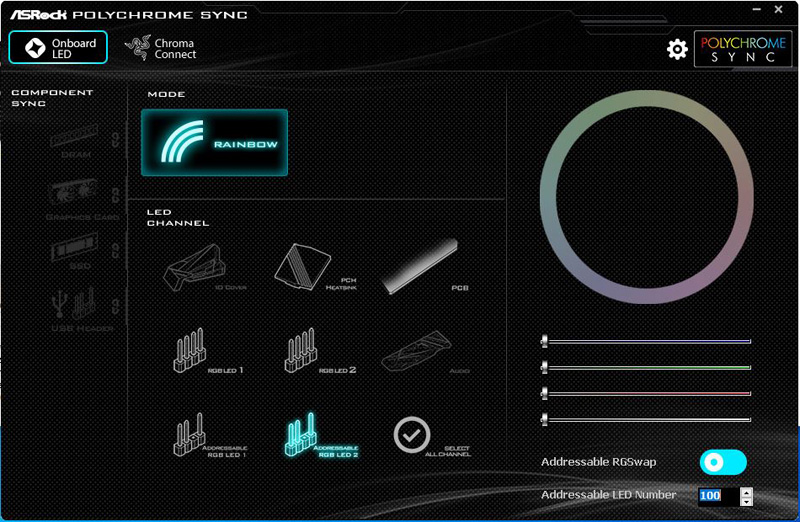The image size is (800, 522).
Task: Select the PCB LED strip channel
Action: [x=418, y=265]
